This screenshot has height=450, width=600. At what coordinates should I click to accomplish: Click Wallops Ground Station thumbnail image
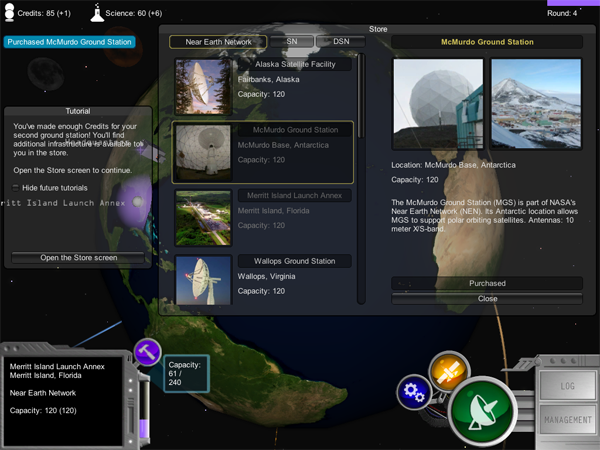(203, 280)
